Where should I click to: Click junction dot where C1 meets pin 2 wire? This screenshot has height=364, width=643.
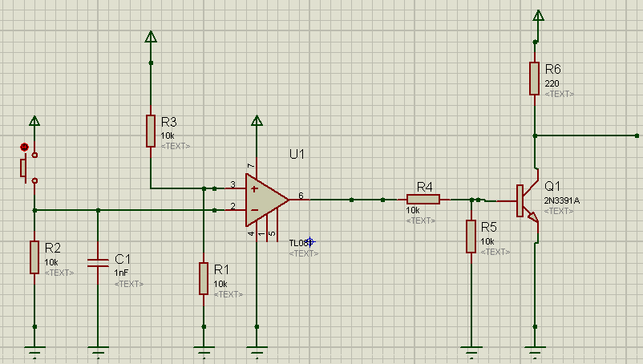click(x=98, y=210)
